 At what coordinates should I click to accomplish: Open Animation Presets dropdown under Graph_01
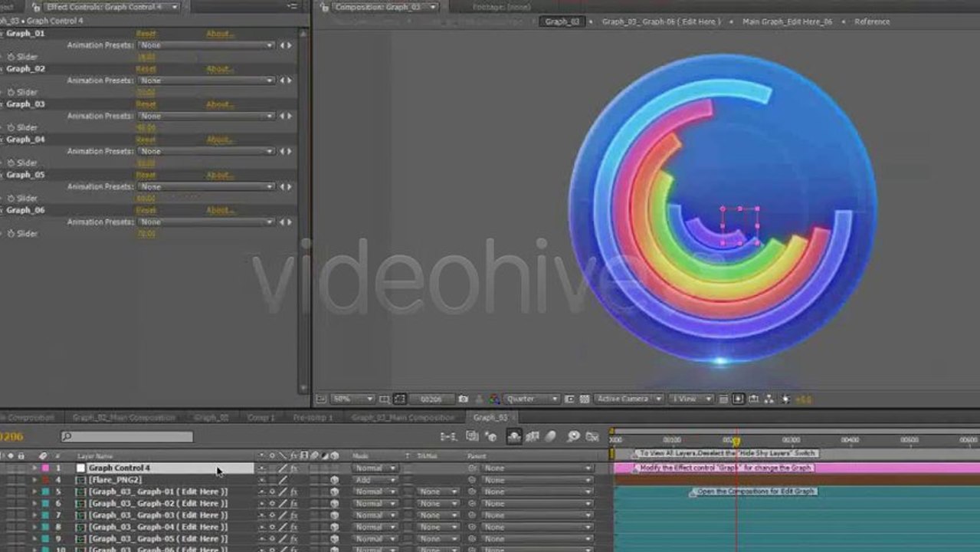pyautogui.click(x=206, y=45)
